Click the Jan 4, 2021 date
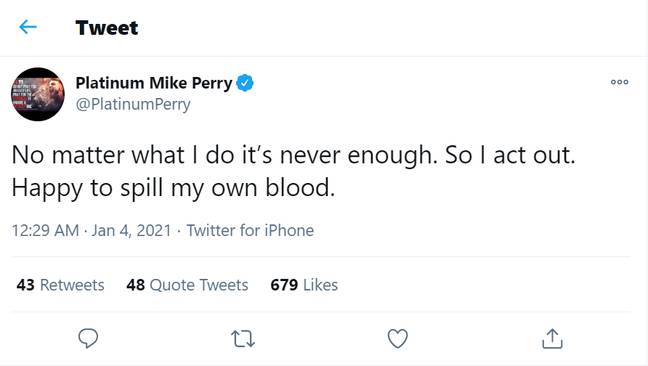 tap(131, 231)
